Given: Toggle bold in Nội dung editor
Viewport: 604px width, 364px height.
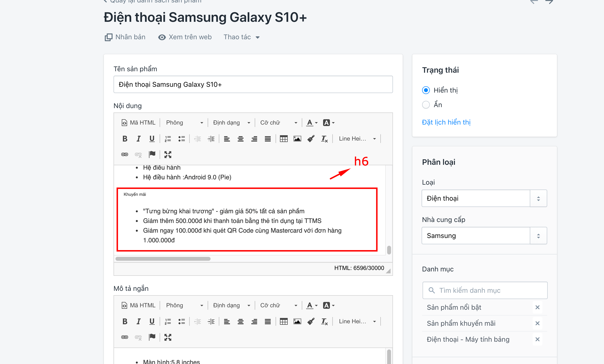Looking at the screenshot, I should [125, 139].
